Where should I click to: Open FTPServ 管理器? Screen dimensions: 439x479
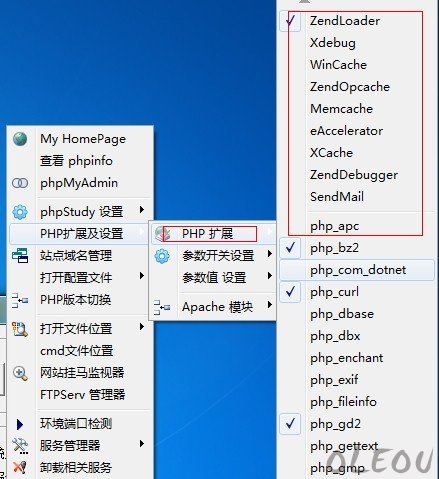pos(80,395)
